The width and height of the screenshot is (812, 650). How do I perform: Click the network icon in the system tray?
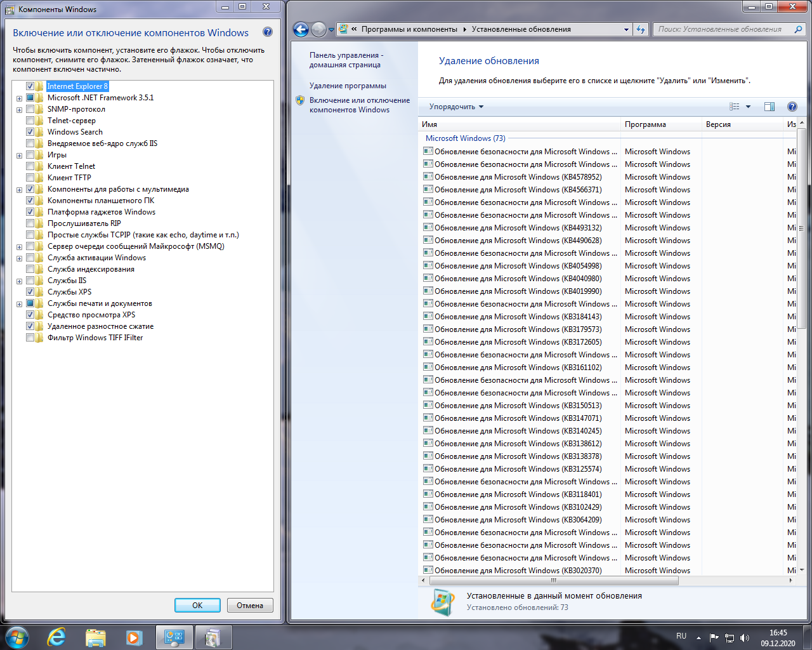coord(730,637)
